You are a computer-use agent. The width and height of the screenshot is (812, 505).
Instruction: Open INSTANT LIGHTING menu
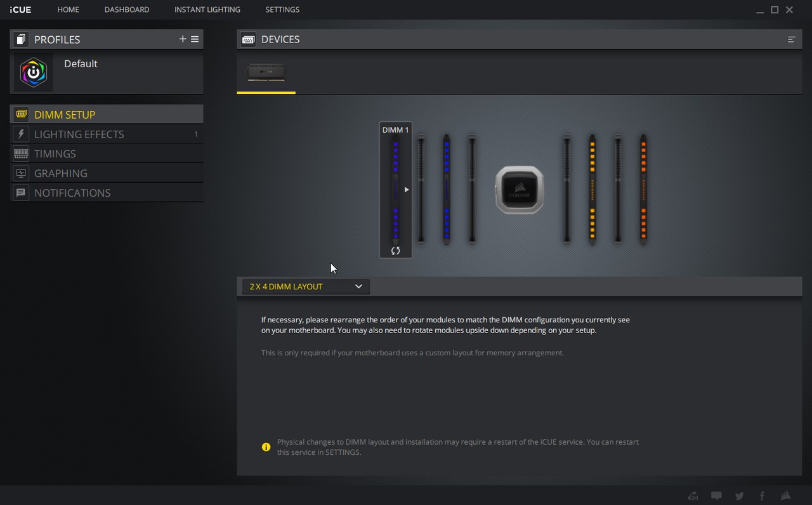point(207,10)
